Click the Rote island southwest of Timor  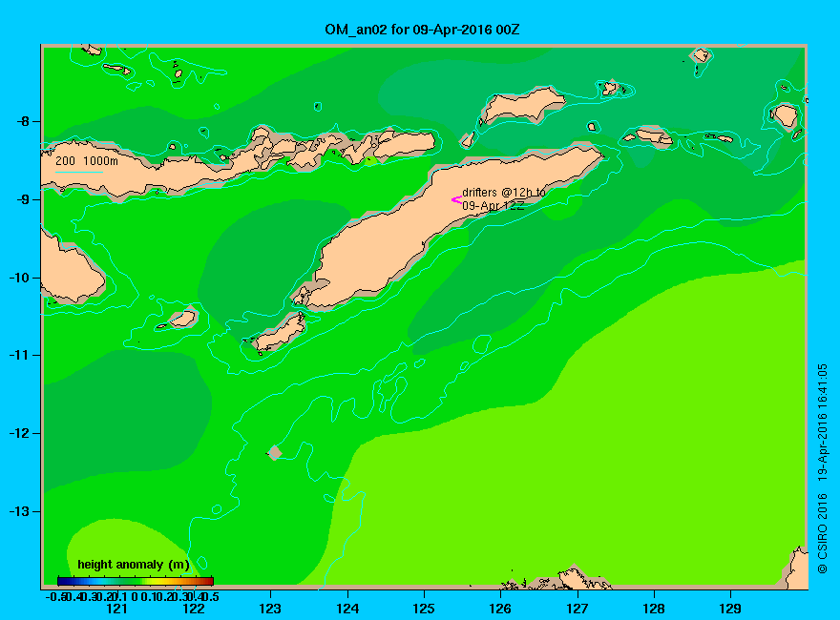click(279, 333)
